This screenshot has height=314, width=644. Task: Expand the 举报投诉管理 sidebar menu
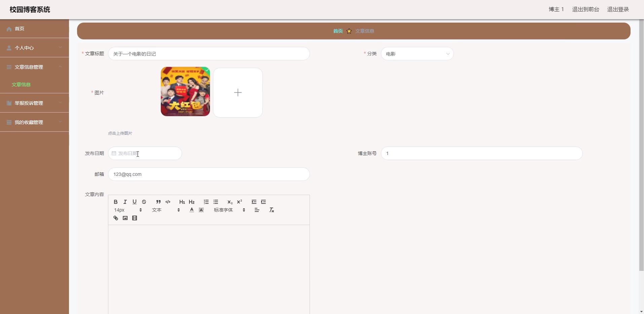coord(34,103)
